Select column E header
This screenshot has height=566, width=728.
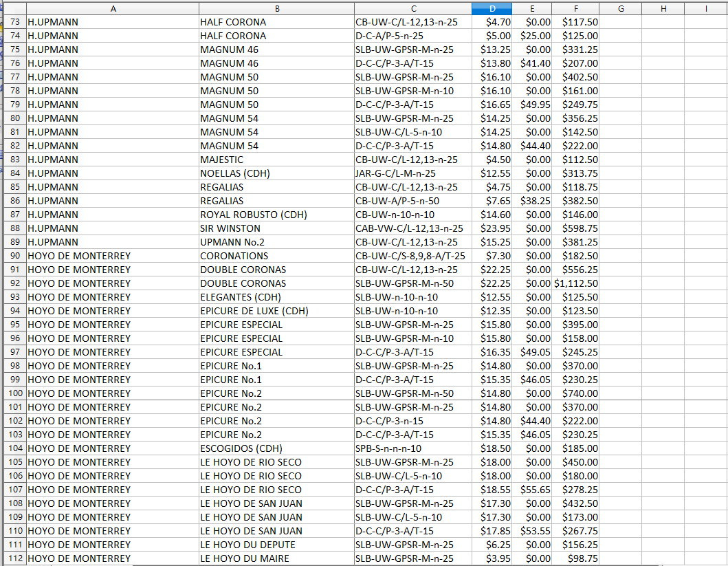(532, 8)
